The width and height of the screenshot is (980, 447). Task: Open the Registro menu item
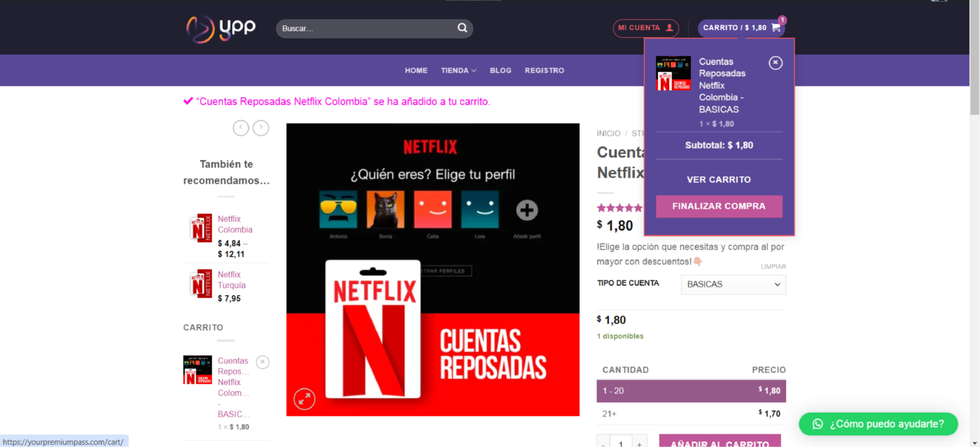[x=544, y=71]
